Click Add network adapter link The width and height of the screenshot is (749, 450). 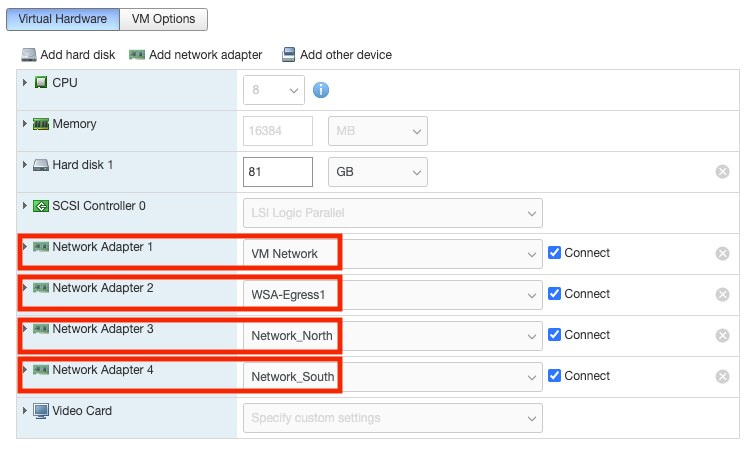[x=205, y=55]
